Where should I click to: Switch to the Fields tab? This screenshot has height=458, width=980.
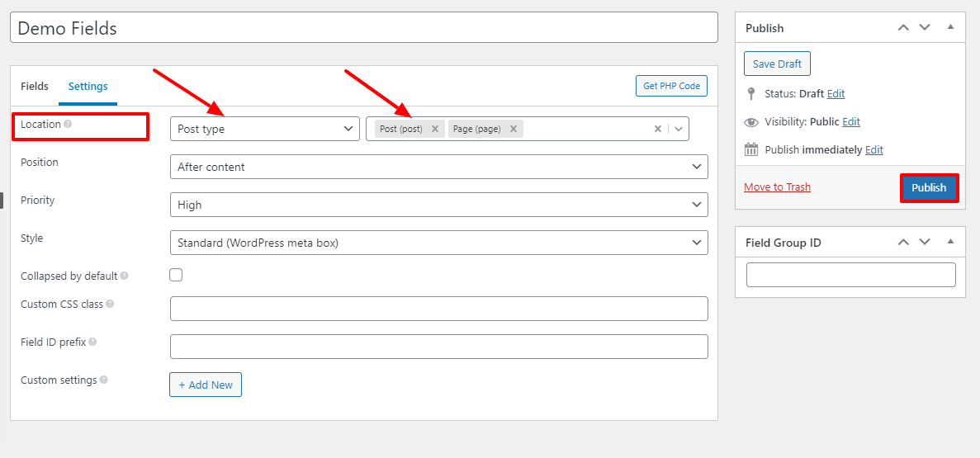(35, 86)
